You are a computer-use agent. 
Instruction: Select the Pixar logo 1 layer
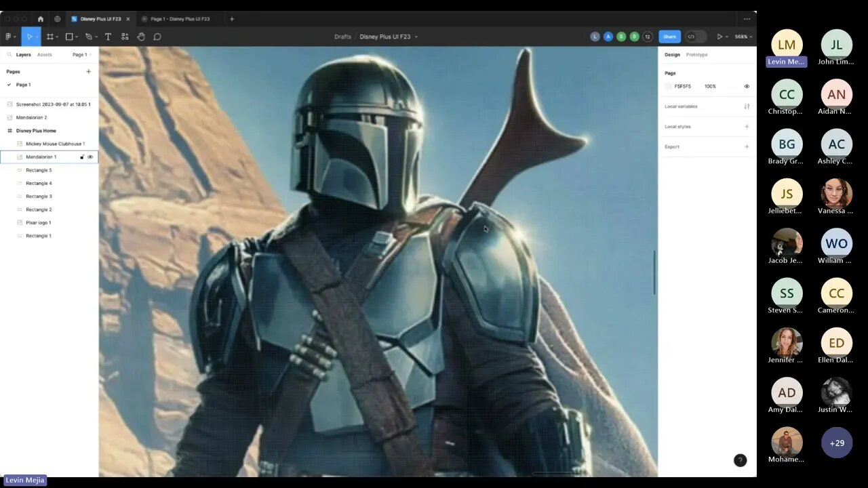click(49, 222)
